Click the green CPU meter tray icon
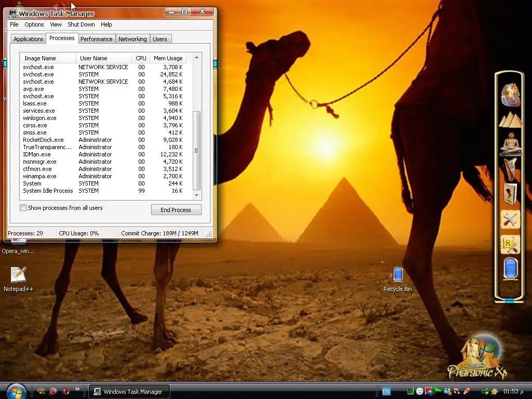This screenshot has width=532, height=399. coord(410,391)
